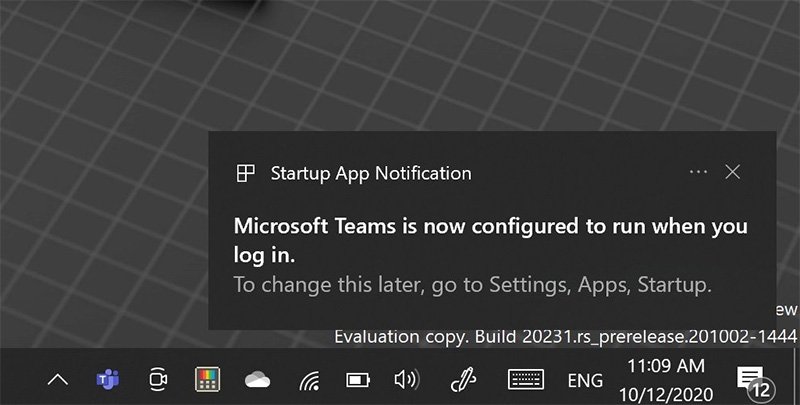This screenshot has height=405, width=800.
Task: Launch Windows Ink Workspace pen icon
Action: (461, 380)
